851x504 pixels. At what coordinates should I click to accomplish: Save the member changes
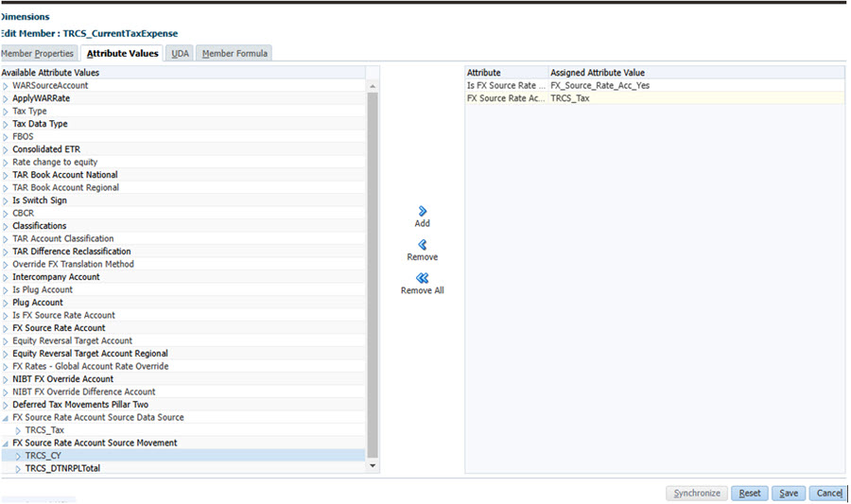point(789,494)
